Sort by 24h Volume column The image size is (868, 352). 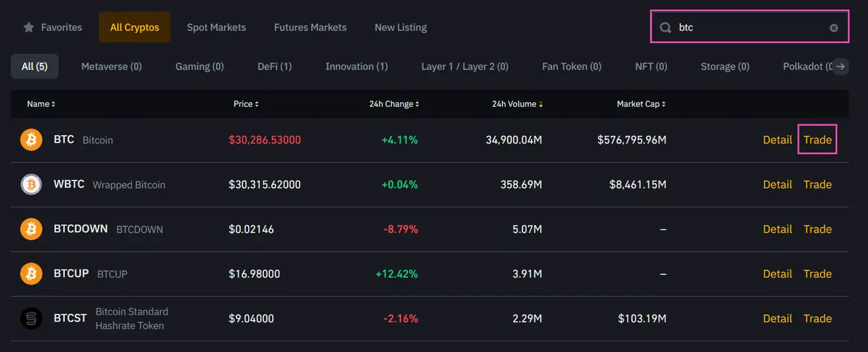point(518,104)
